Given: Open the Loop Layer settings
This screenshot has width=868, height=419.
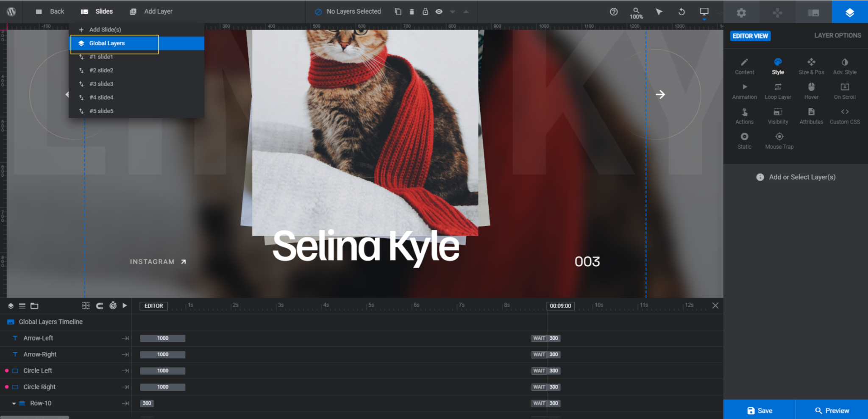Looking at the screenshot, I should pos(778,92).
